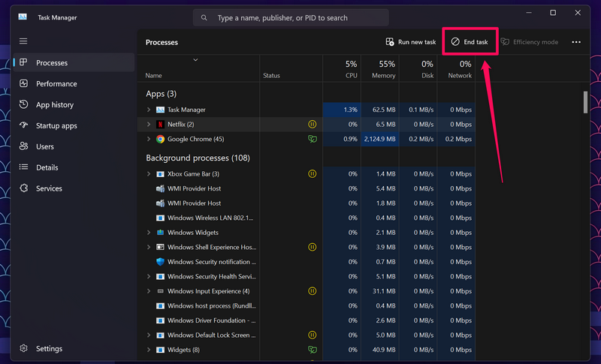Expand the Google Chrome (45) process group

[149, 139]
